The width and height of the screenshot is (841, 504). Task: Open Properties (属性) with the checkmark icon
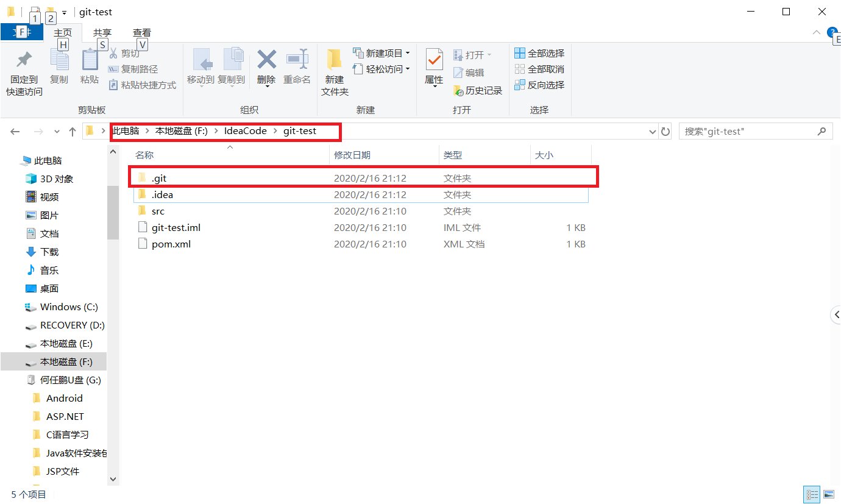point(434,68)
